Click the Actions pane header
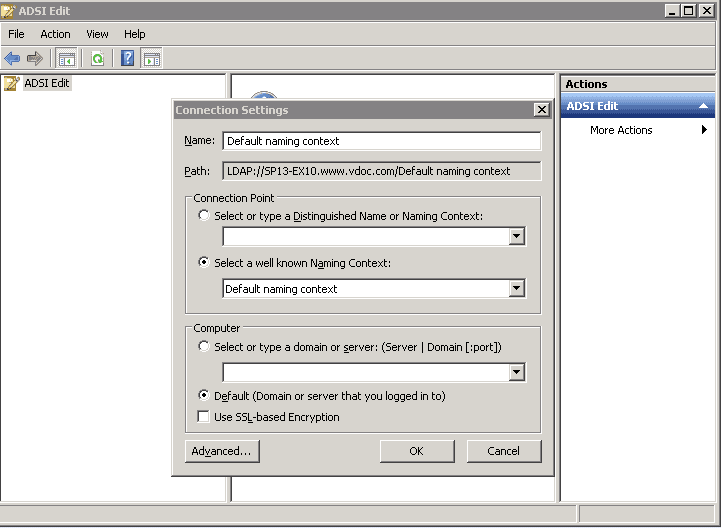The width and height of the screenshot is (721, 528). pyautogui.click(x=637, y=84)
